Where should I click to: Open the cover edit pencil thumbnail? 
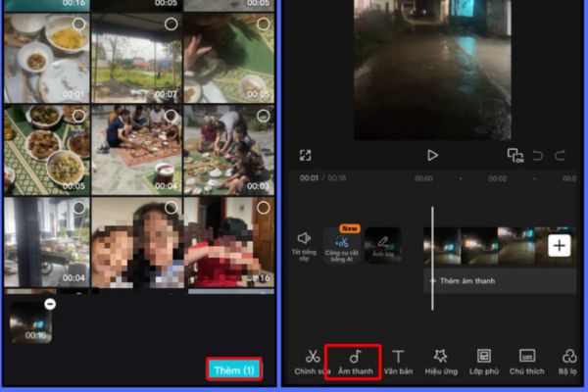[x=383, y=245]
